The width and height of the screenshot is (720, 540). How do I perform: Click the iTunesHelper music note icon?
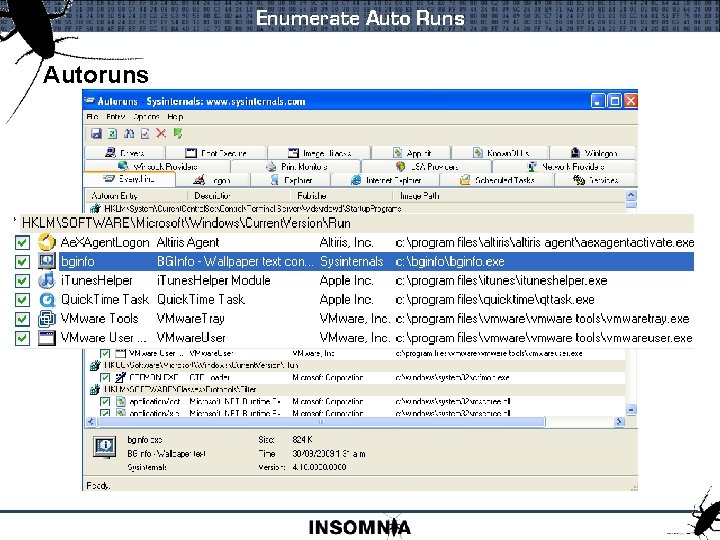pyautogui.click(x=46, y=280)
